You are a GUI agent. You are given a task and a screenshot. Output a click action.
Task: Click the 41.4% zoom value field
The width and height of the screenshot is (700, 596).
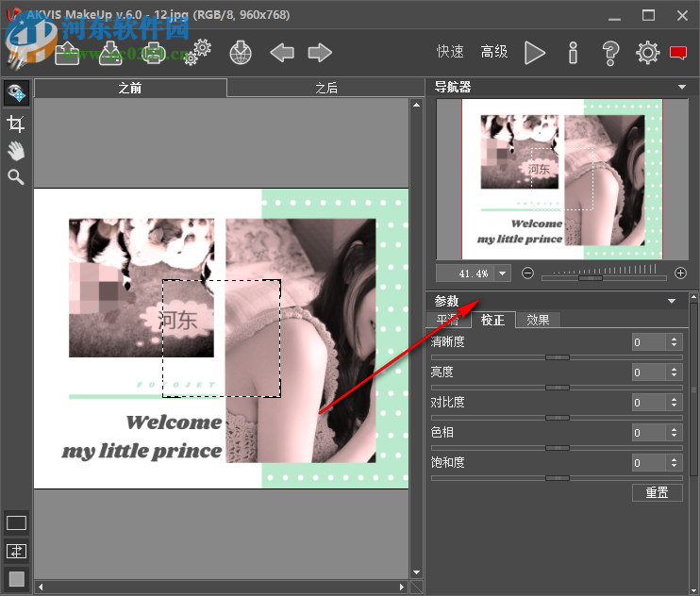point(465,273)
